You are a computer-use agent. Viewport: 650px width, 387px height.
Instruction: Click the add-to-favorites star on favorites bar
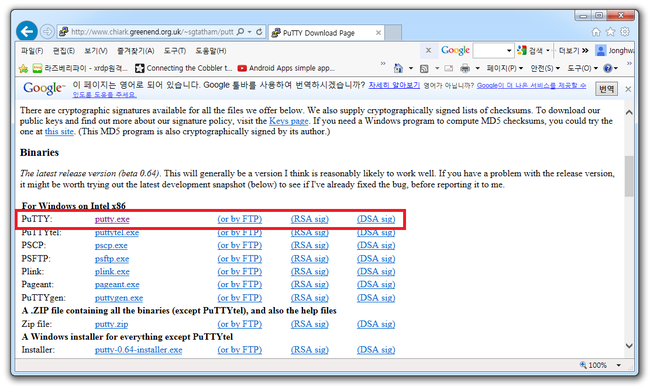[x=24, y=68]
